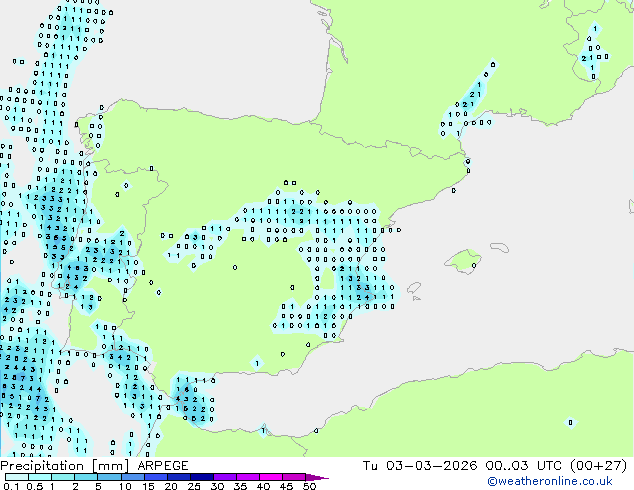
Task: Click the '10' legend scale label
Action: 125,486
